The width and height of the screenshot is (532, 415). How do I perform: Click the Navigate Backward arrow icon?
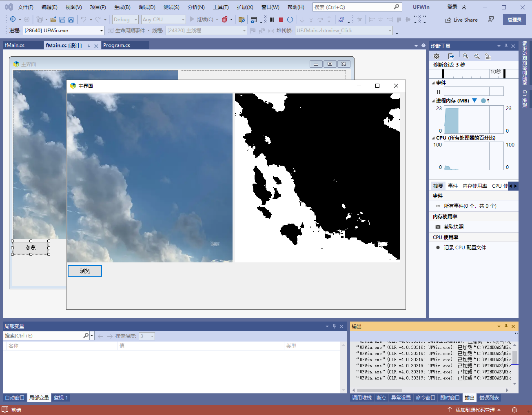pyautogui.click(x=13, y=19)
